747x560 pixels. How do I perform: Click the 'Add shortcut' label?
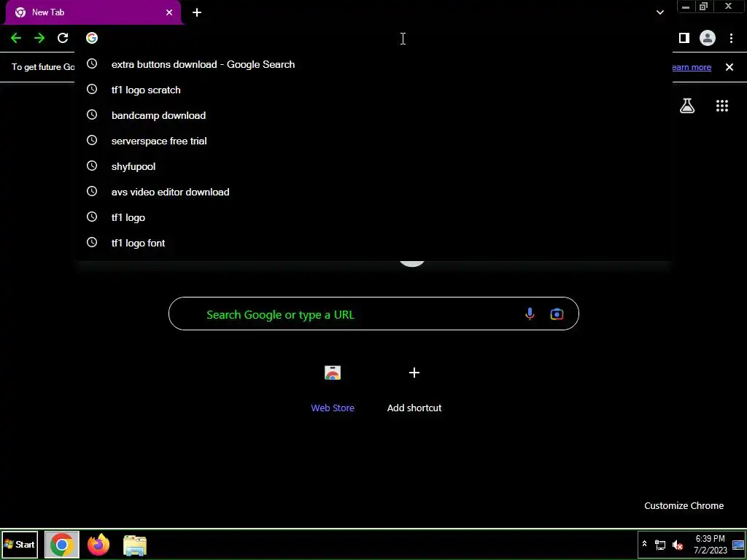[x=414, y=408]
